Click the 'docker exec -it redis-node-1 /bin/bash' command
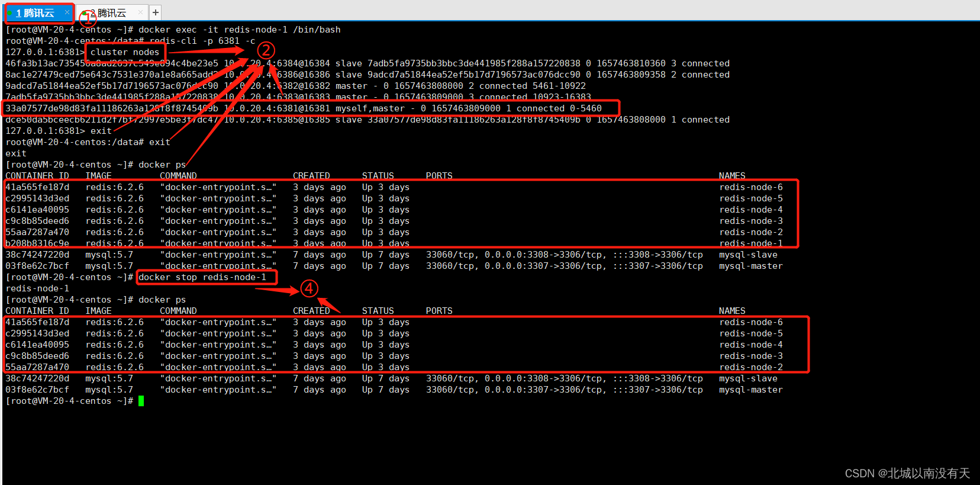980x485 pixels. click(x=240, y=30)
